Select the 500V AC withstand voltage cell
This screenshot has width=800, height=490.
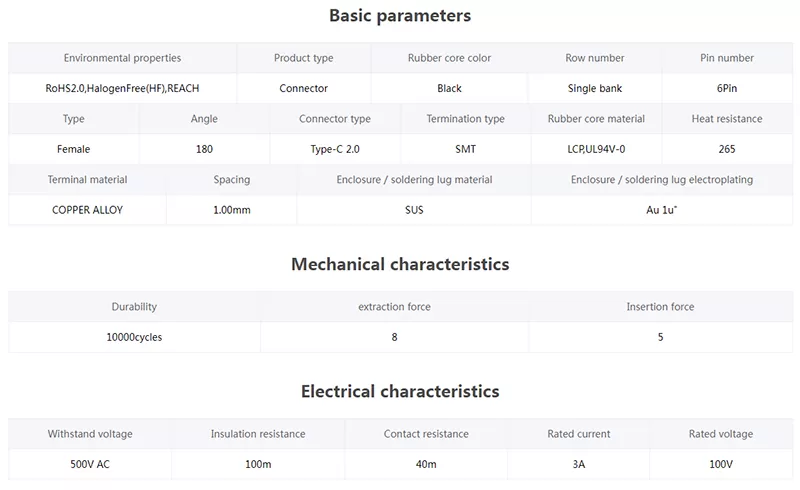(x=90, y=464)
